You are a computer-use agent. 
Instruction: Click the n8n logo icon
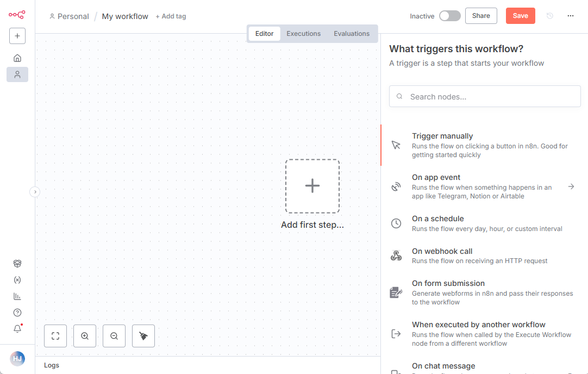click(x=17, y=15)
